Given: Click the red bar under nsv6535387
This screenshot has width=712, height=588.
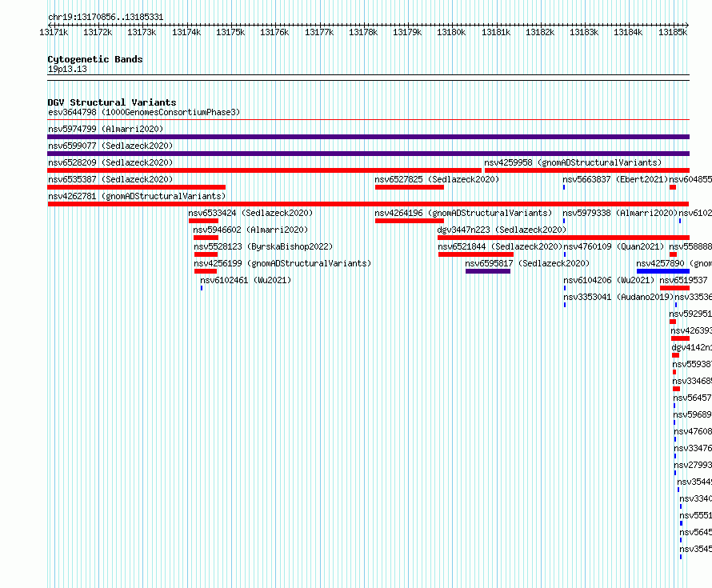Looking at the screenshot, I should tap(136, 187).
